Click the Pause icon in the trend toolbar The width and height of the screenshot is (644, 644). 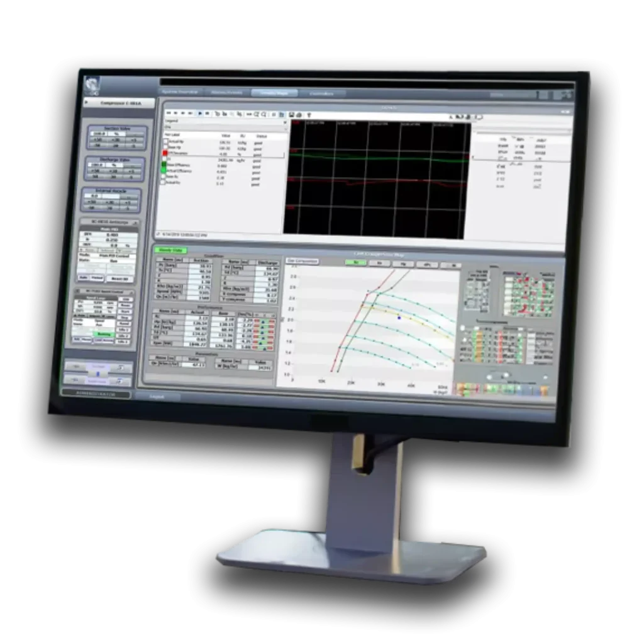pyautogui.click(x=208, y=114)
